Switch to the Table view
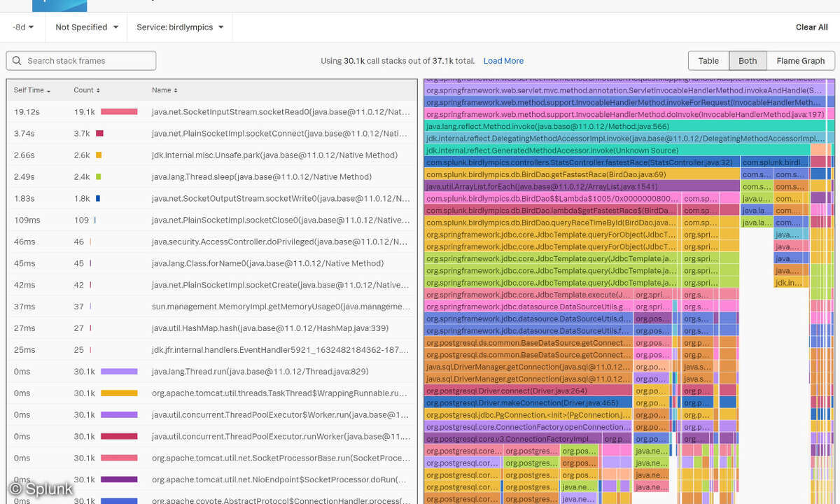Image resolution: width=840 pixels, height=504 pixels. click(708, 61)
